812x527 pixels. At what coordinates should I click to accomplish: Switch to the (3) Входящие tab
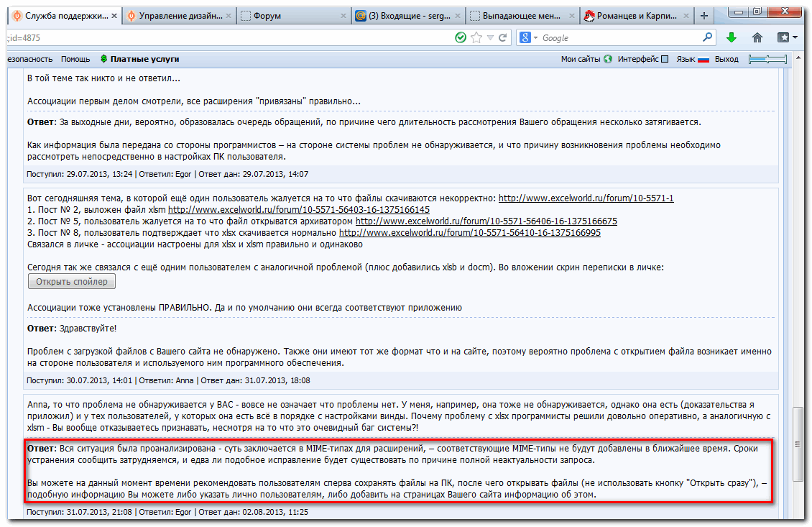point(410,16)
